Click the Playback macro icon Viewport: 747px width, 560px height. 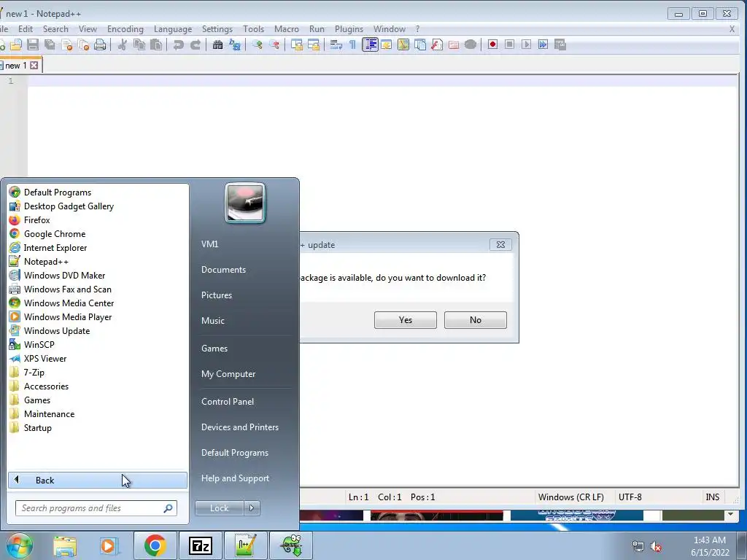coord(527,44)
